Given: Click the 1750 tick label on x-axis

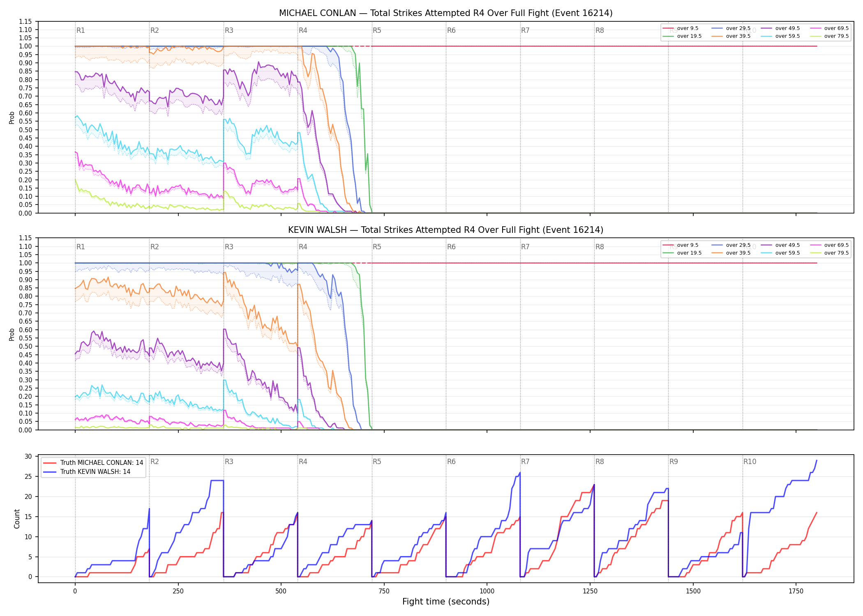Looking at the screenshot, I should (x=796, y=591).
